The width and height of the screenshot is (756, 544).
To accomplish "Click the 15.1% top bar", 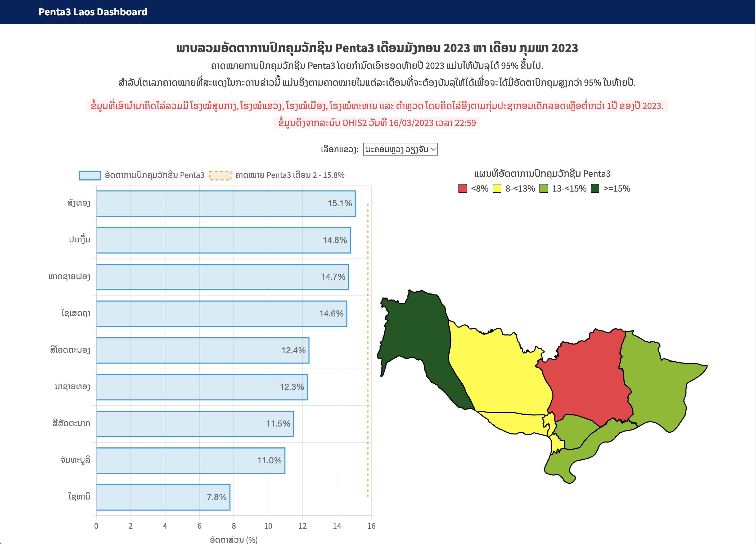I will pyautogui.click(x=226, y=203).
